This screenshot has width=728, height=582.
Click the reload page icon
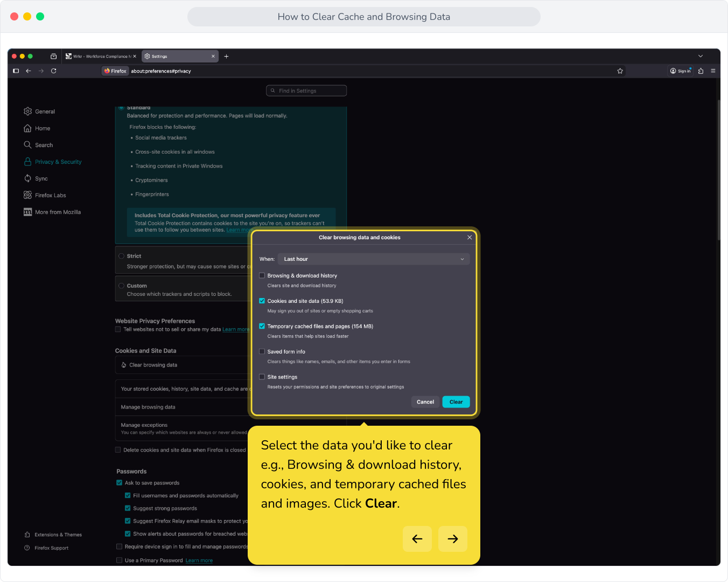[54, 71]
